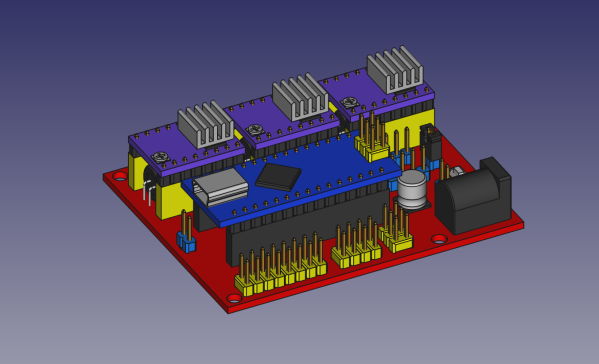
Task: Select the silver USB connector on Nano
Action: tap(220, 187)
